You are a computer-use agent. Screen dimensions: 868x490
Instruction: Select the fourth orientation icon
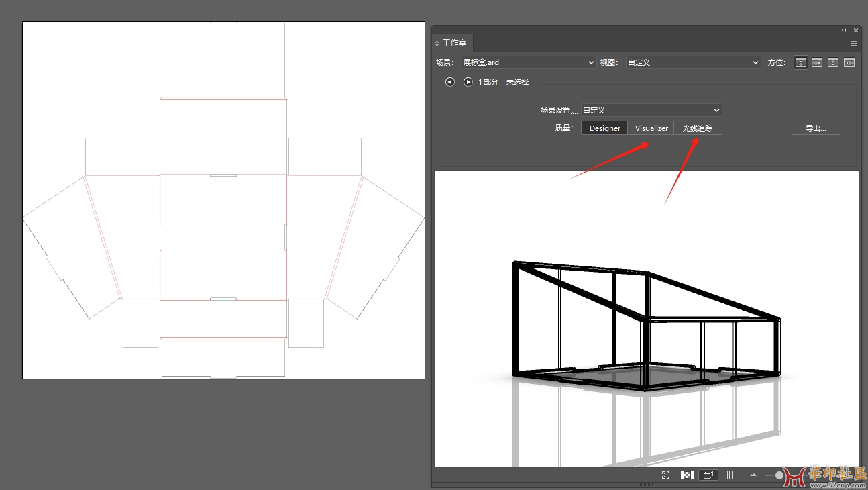[849, 62]
